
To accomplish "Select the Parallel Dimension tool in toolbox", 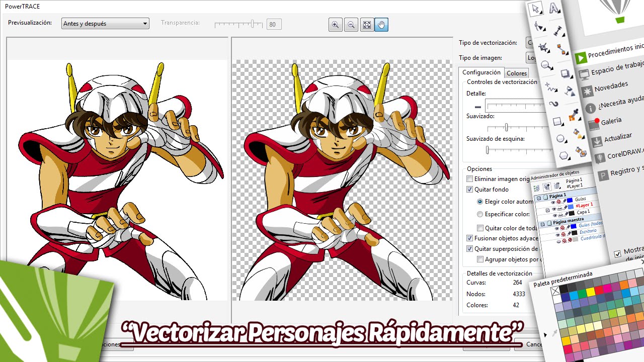I will [557, 31].
